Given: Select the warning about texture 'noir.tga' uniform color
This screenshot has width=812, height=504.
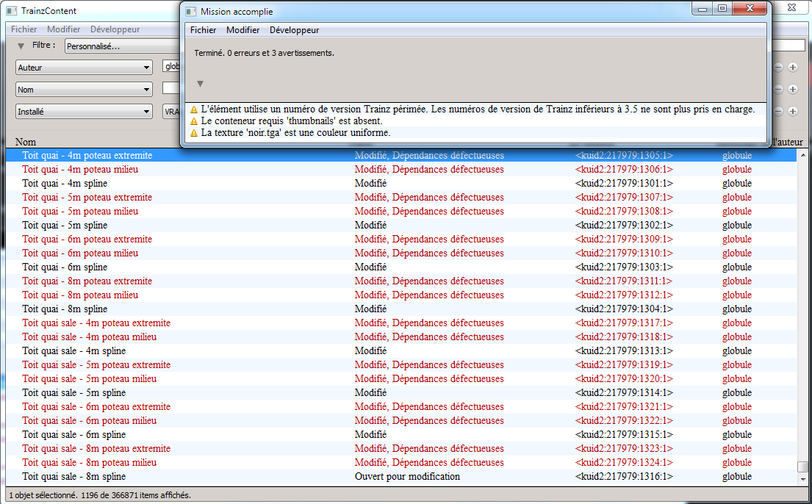Looking at the screenshot, I should 475,133.
